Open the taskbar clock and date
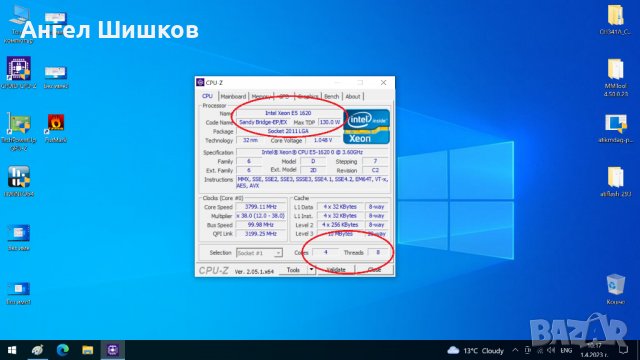Screen dimensions: 640x360 click(594, 350)
